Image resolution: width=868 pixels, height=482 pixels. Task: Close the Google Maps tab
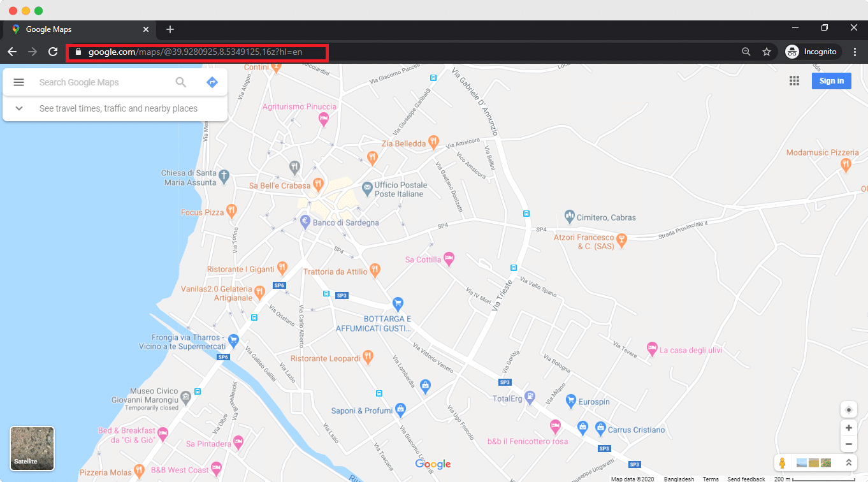[146, 29]
